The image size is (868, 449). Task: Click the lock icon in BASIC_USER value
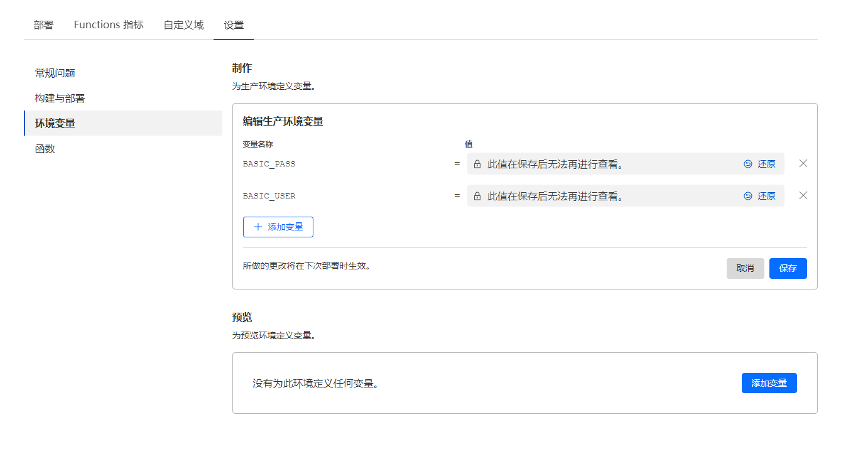tap(477, 197)
